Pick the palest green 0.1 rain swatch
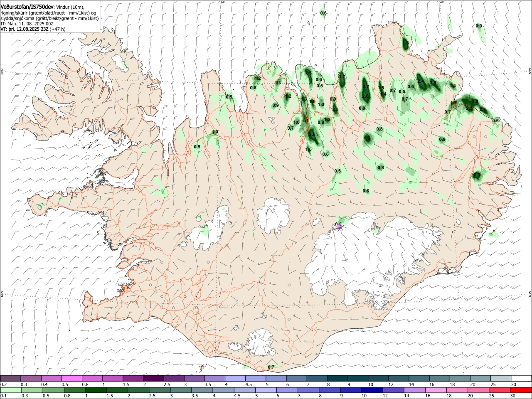Image resolution: width=532 pixels, height=399 pixels. 11,390
